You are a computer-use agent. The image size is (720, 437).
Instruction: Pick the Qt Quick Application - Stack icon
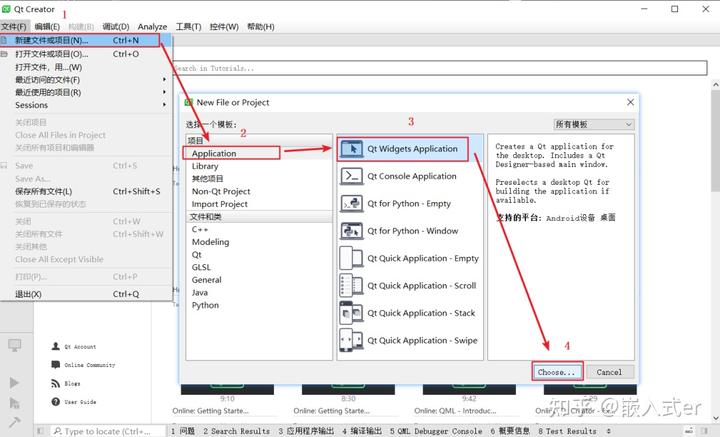351,313
